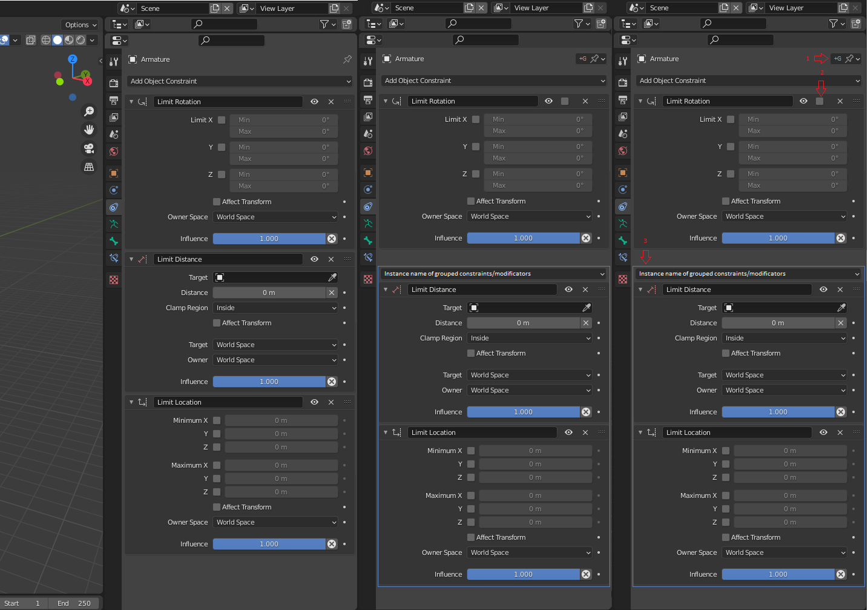Image resolution: width=868 pixels, height=610 pixels.
Task: Adjust Limit Rotation Influence slider in left panel
Action: point(269,239)
